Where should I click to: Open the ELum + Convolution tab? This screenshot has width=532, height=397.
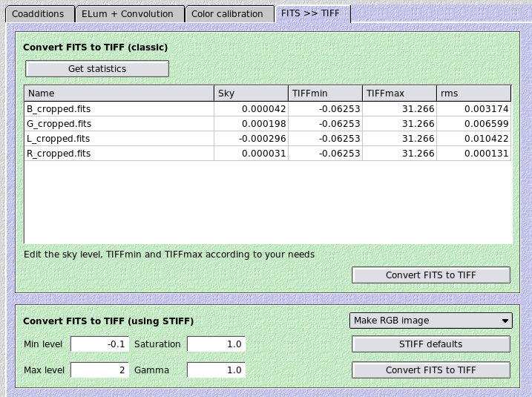[x=128, y=13]
